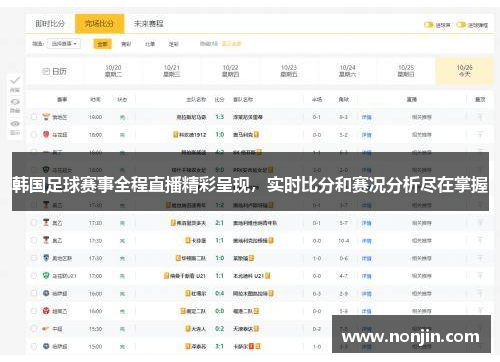Image resolution: width=500 pixels, height=362 pixels.
Task: Switch to the 完场比分 tab
Action: pyautogui.click(x=99, y=24)
